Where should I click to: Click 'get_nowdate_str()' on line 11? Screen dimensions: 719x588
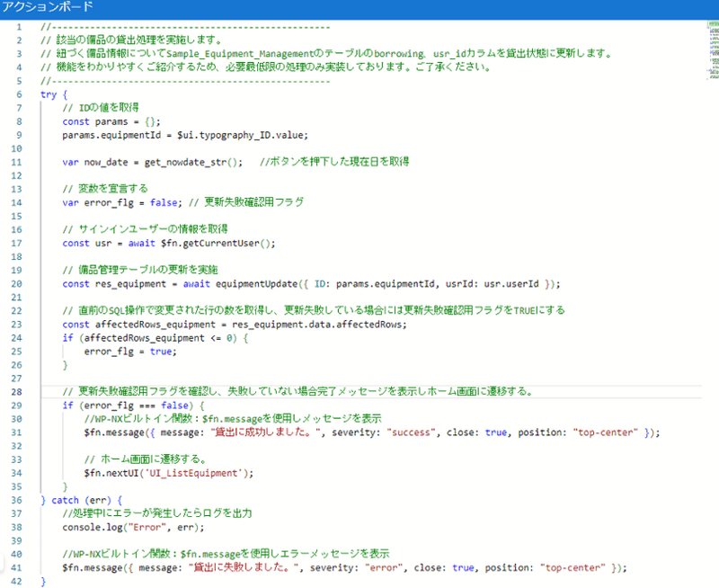coord(191,162)
